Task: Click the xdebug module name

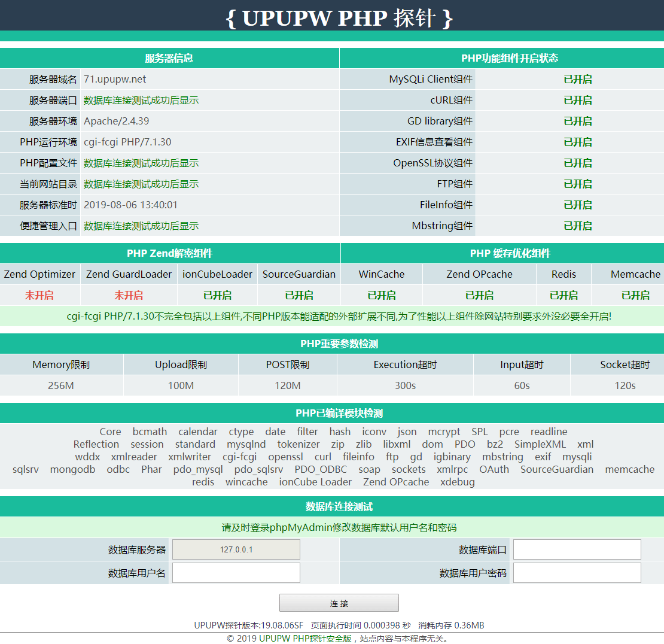Action: pos(458,482)
